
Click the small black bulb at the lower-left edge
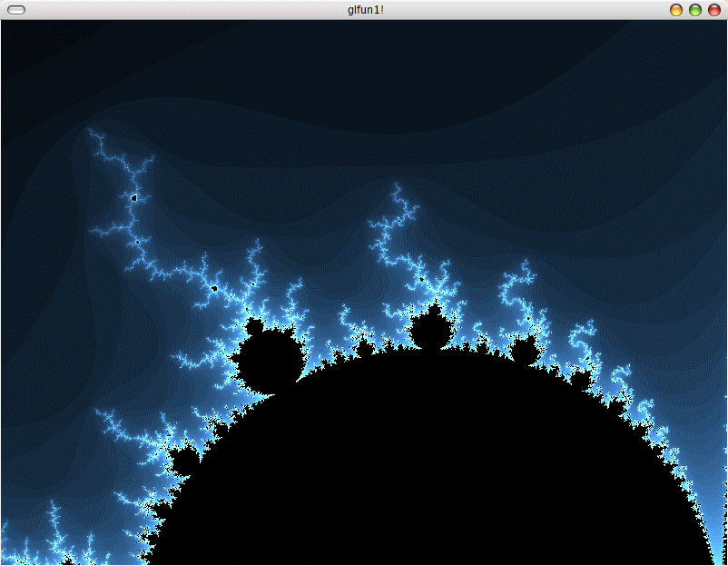click(x=185, y=462)
